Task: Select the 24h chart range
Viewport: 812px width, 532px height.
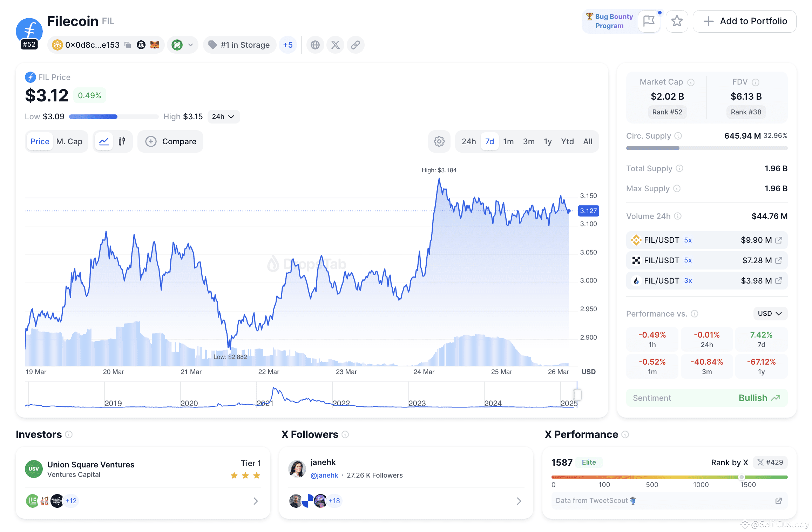Action: (x=469, y=141)
